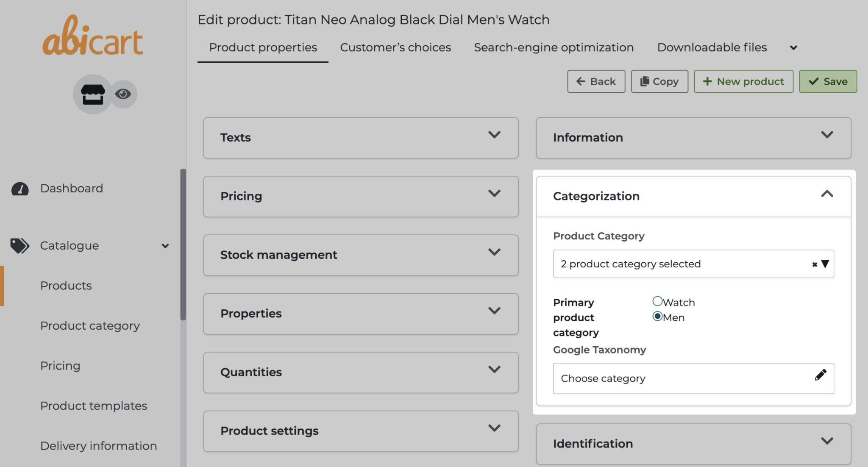Click the eye preview icon
This screenshot has height=467, width=868.
[x=123, y=94]
